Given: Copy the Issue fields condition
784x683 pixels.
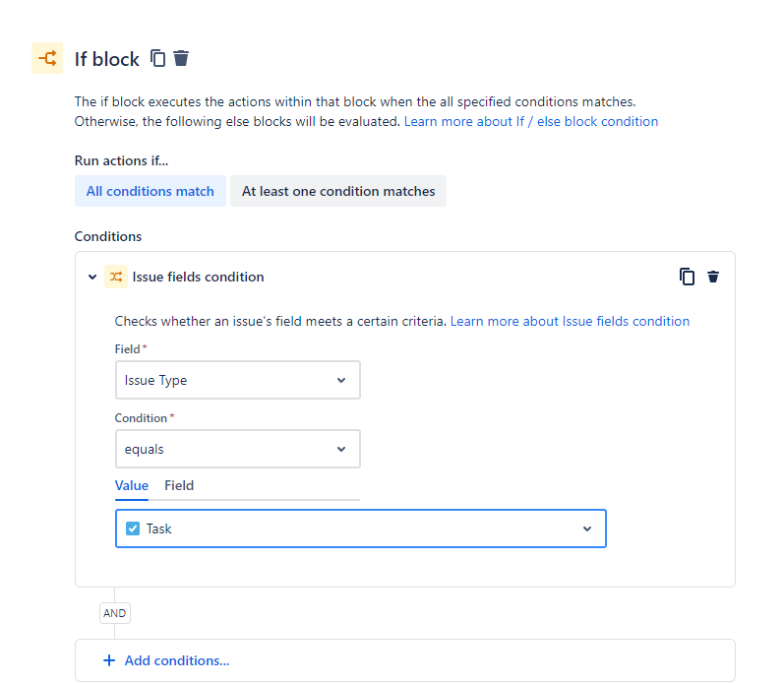Looking at the screenshot, I should 687,277.
